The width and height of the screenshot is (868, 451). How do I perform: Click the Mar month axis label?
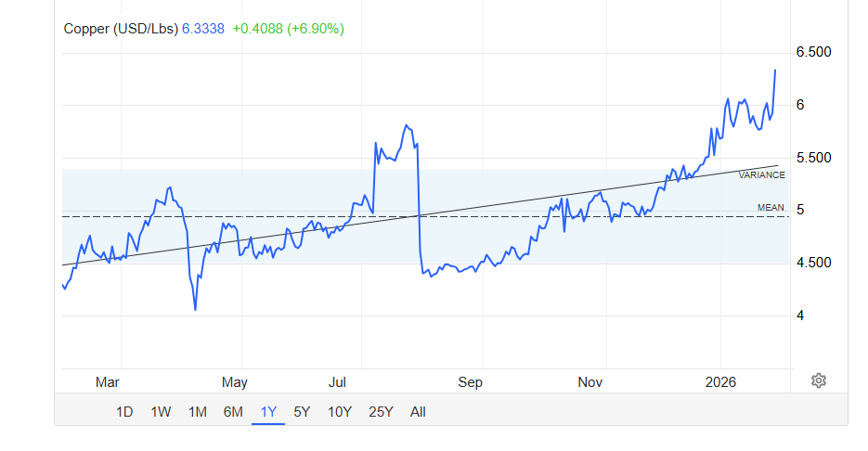(108, 382)
